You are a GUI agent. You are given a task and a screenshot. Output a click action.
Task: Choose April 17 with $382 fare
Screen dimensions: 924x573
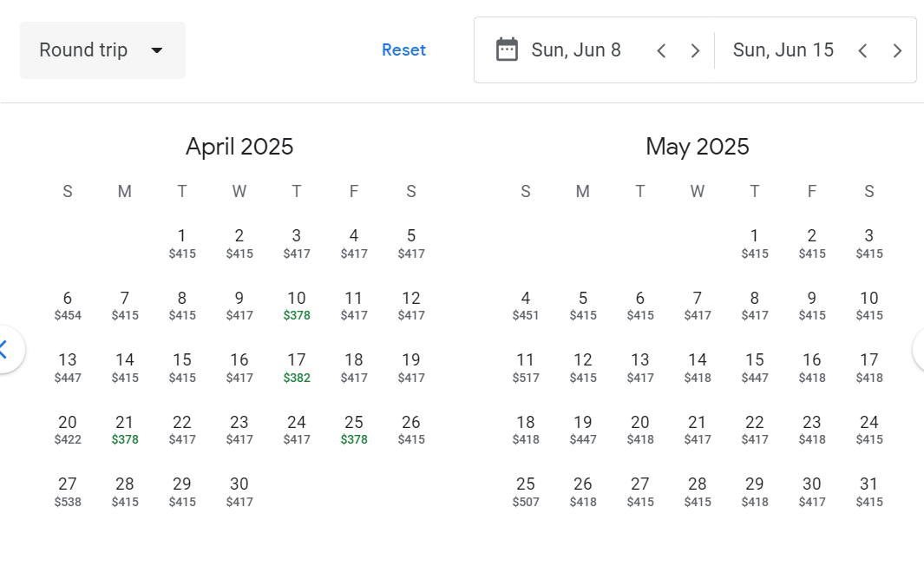pos(297,368)
